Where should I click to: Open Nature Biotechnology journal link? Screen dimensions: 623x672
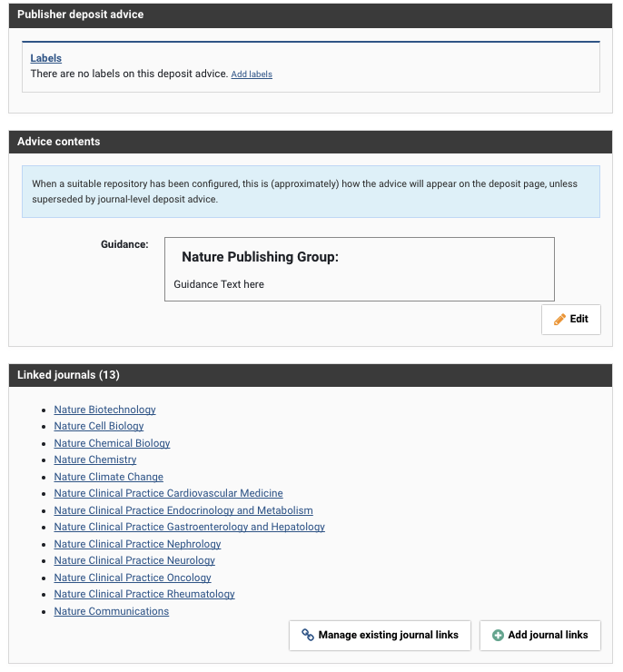click(x=104, y=410)
